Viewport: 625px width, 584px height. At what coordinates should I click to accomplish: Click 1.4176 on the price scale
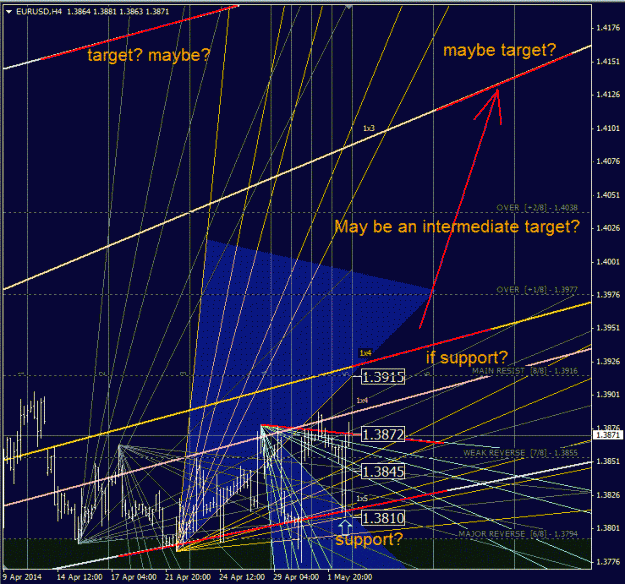[608, 28]
